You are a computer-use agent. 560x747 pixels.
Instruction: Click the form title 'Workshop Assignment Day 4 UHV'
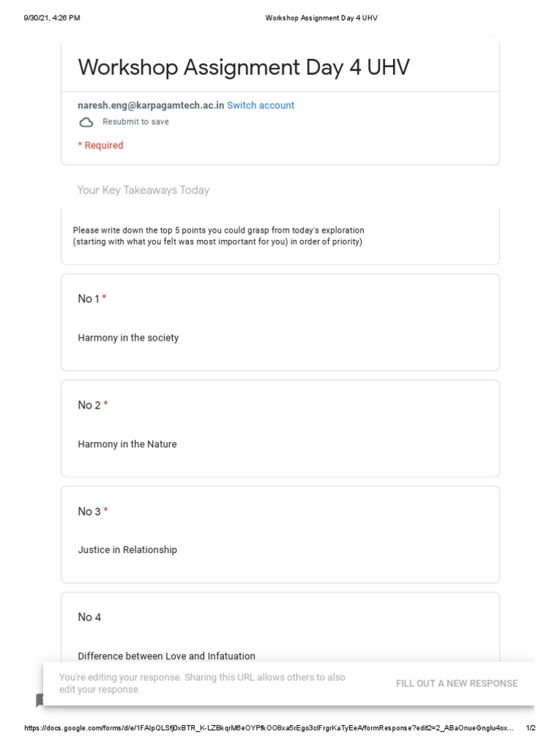tap(244, 68)
